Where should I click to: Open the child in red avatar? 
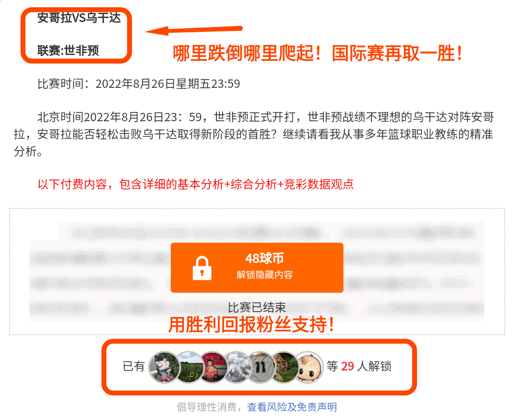[213, 367]
